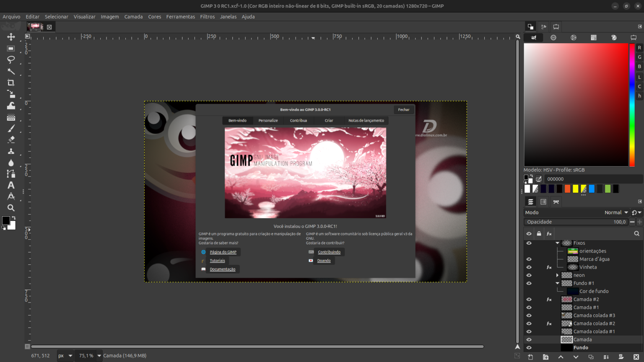Toggle visibility of the Camada #1 layer
Screen dimensions: 644x362
[529, 307]
